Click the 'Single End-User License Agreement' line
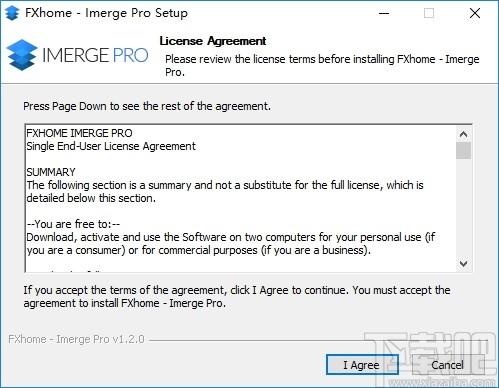This screenshot has width=499, height=388. 111,146
